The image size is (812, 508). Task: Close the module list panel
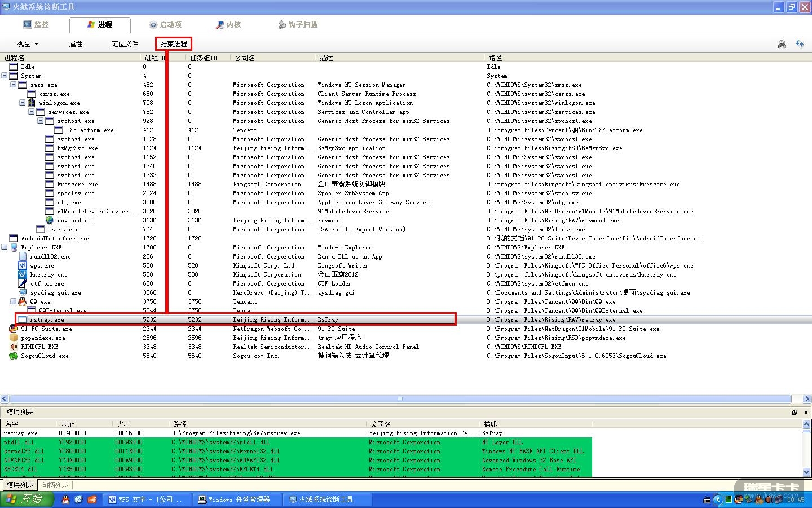pos(806,413)
